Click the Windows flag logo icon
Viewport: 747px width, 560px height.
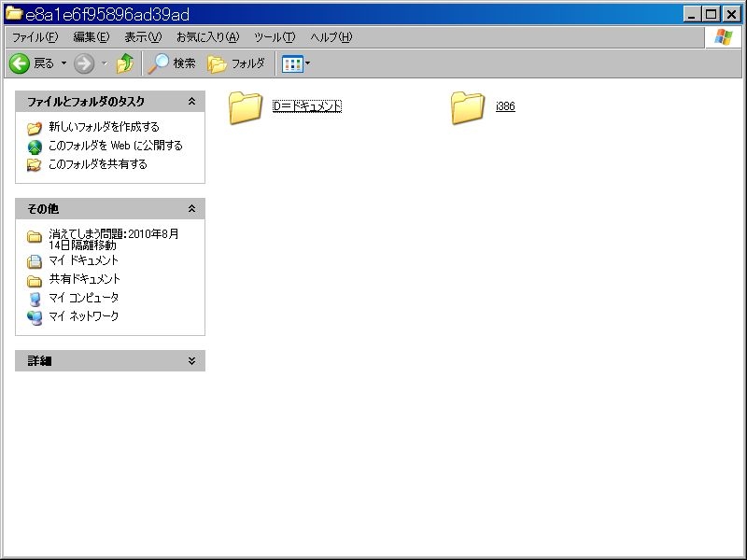pos(723,37)
